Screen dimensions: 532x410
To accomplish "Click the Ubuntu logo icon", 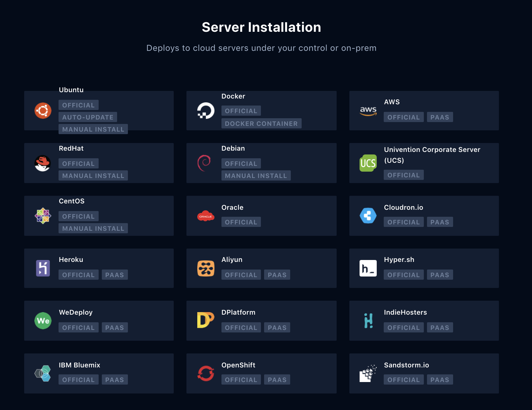I will point(43,111).
